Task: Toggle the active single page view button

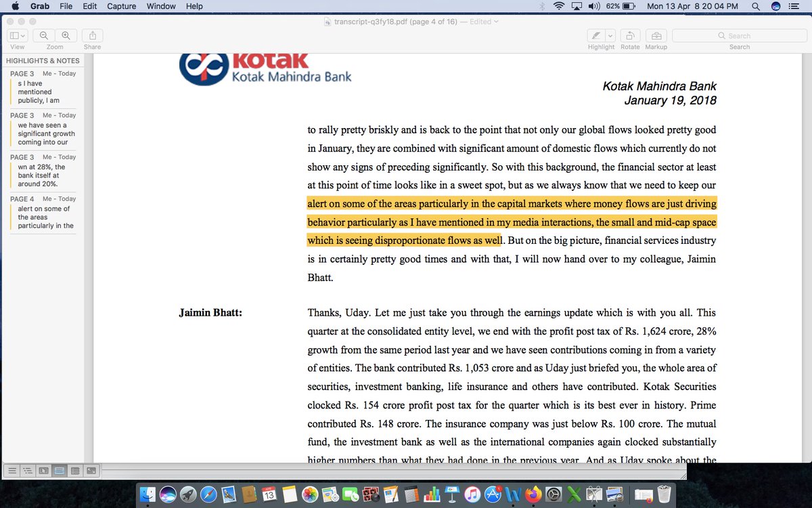Action: [x=59, y=469]
